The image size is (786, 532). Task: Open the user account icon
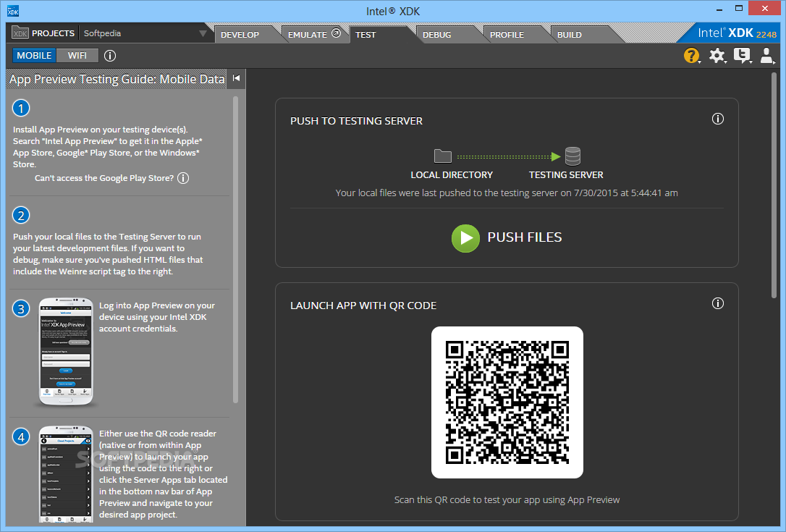[767, 55]
